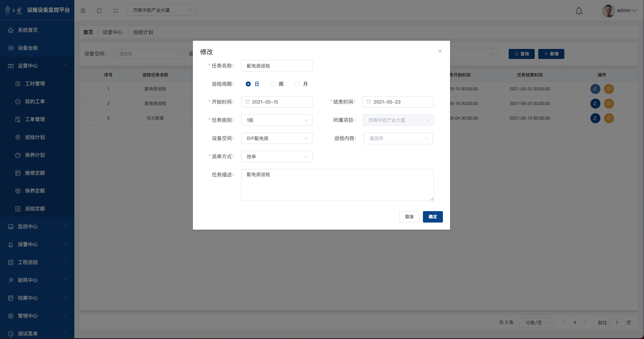Click the 取消 cancel button

pyautogui.click(x=409, y=217)
